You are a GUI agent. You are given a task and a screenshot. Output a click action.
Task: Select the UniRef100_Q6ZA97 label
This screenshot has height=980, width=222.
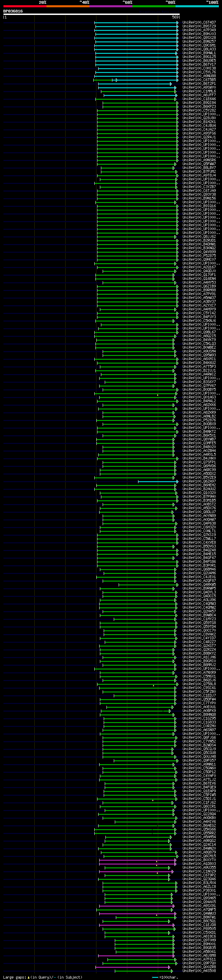click(199, 481)
